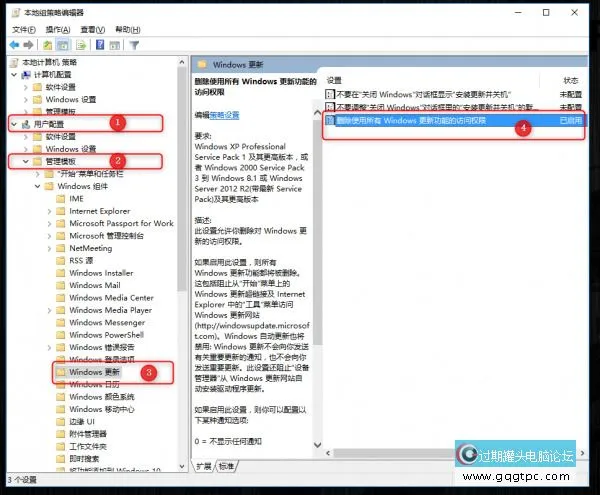Click the Back arrow toolbar icon
Screen dimensions: 600x495
(x=15, y=45)
